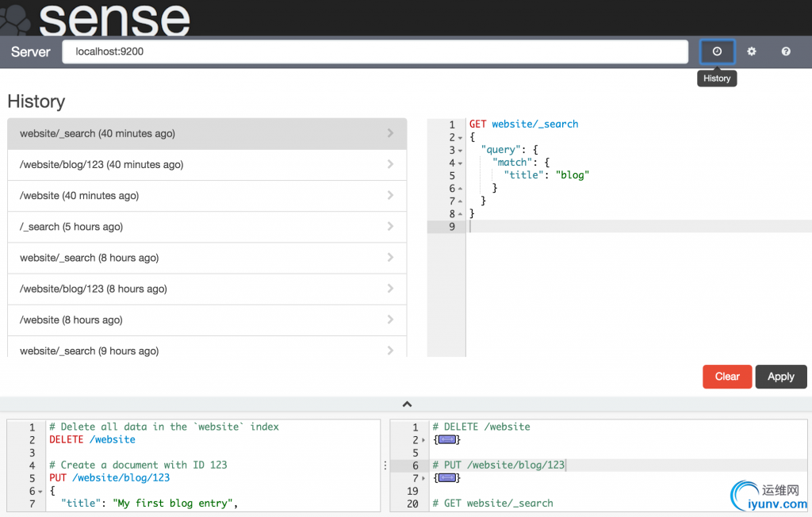Click the Apply button
This screenshot has height=517, width=812.
click(x=780, y=377)
